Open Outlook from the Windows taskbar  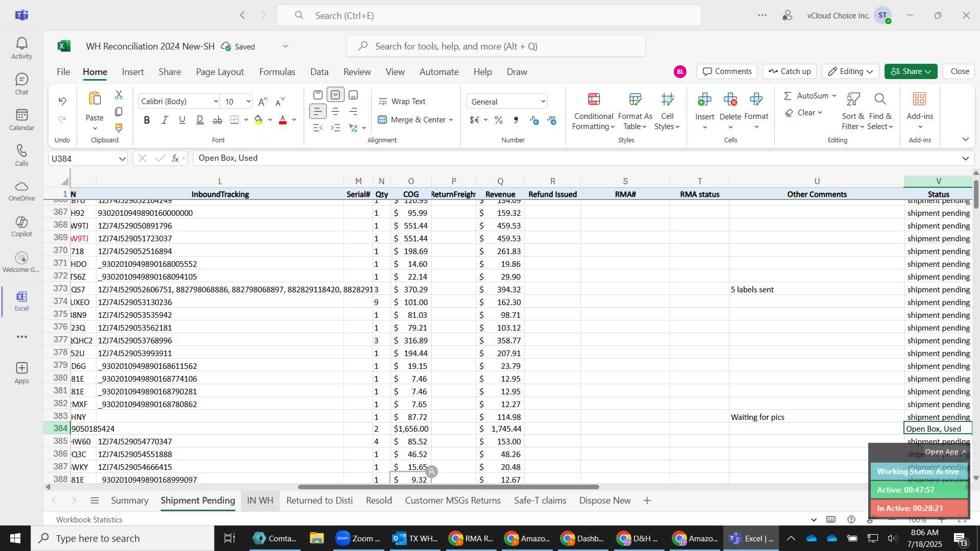coord(415,538)
